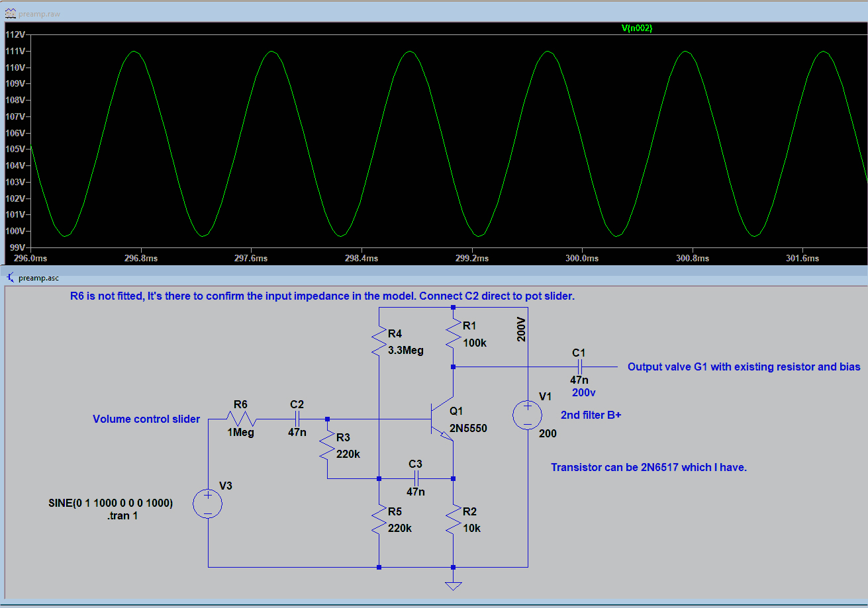Click the 'Output valve G1' comment text

click(744, 367)
